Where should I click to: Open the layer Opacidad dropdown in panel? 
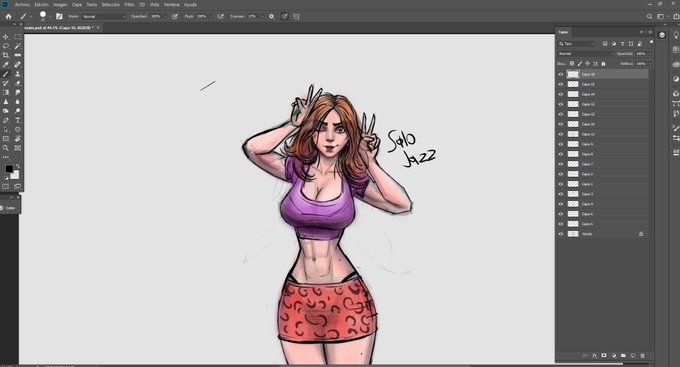650,54
